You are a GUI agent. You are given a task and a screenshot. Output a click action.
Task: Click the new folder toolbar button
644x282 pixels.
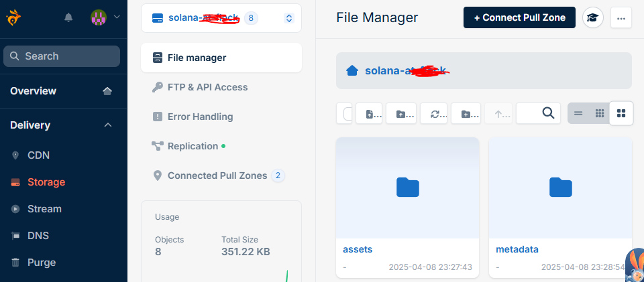466,114
